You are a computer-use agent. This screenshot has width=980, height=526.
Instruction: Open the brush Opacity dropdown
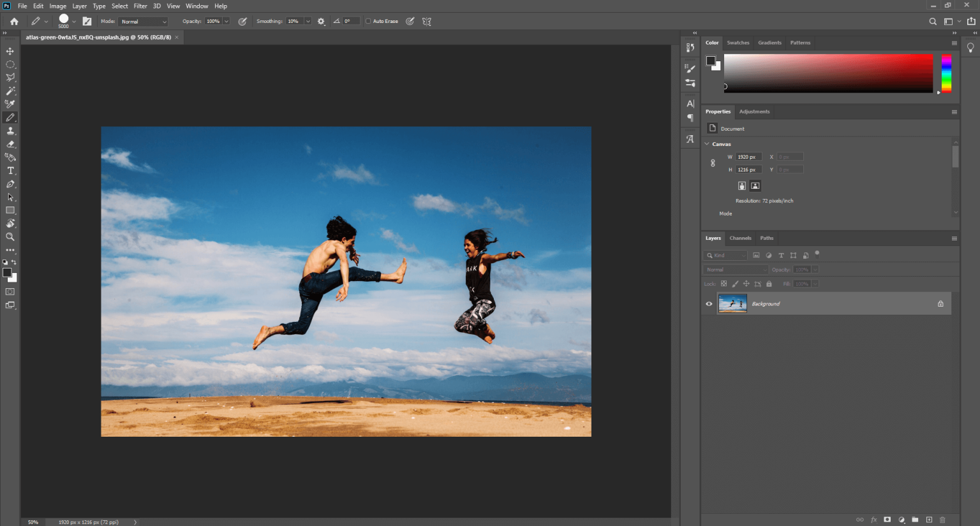click(226, 21)
